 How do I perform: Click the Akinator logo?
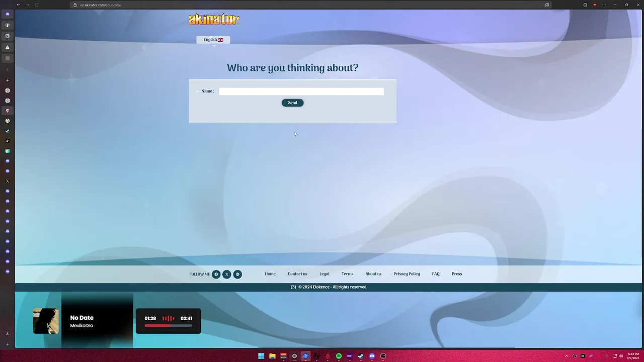[214, 19]
